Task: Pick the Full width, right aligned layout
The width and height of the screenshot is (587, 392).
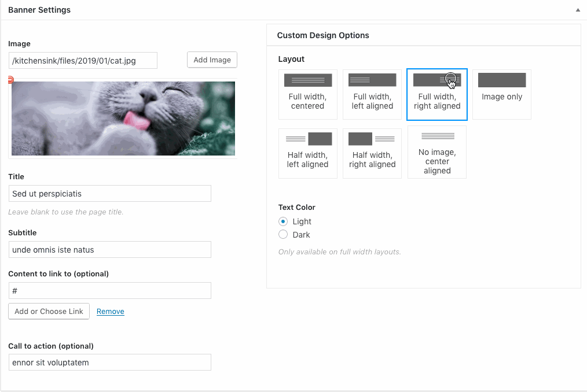Action: click(436, 95)
